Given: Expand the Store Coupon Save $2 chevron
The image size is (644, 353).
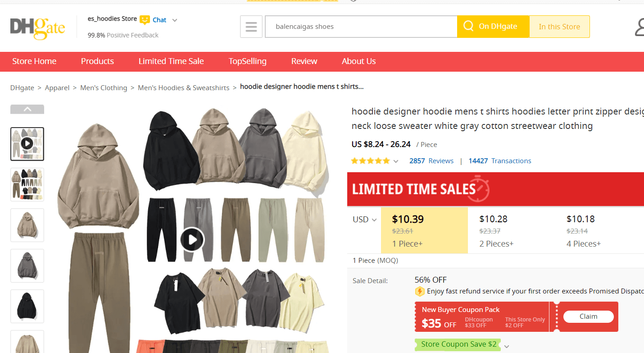Looking at the screenshot, I should [x=507, y=346].
